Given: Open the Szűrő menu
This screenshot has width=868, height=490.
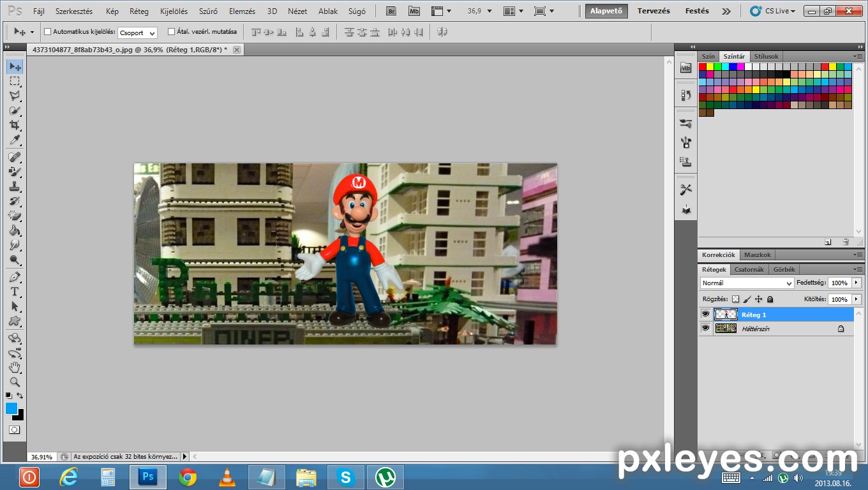Looking at the screenshot, I should coord(208,11).
